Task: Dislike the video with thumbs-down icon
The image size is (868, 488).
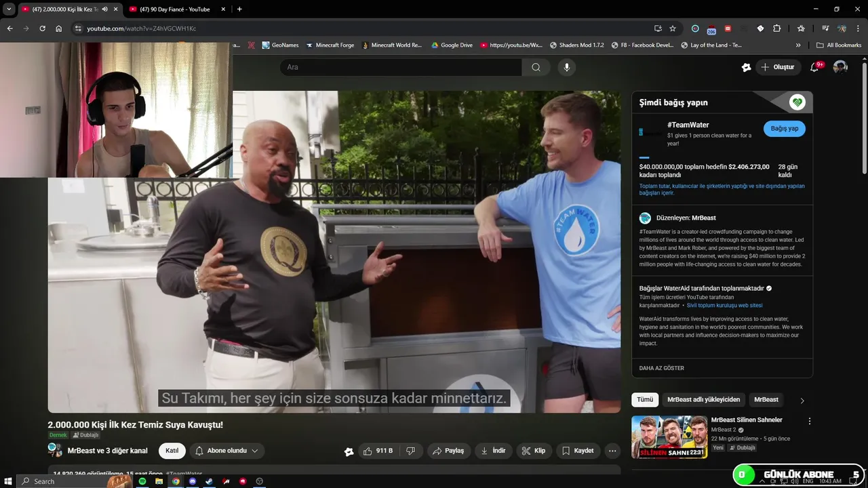Action: pos(410,451)
